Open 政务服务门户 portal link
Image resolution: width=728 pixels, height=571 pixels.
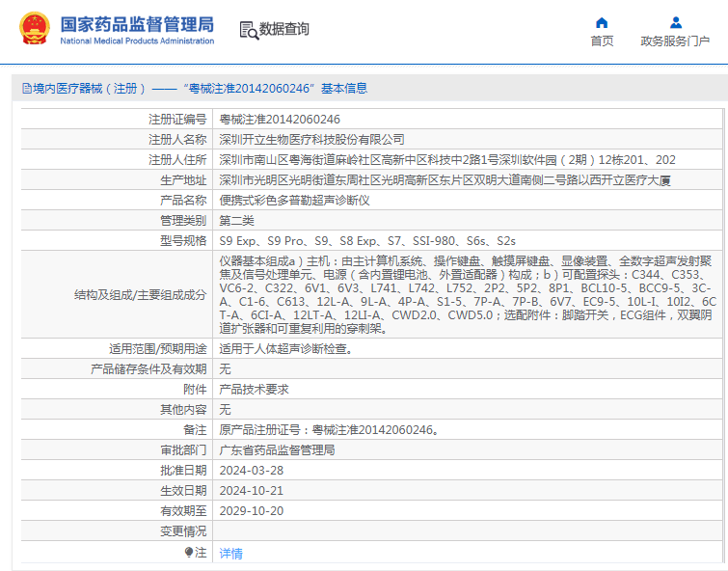click(675, 41)
